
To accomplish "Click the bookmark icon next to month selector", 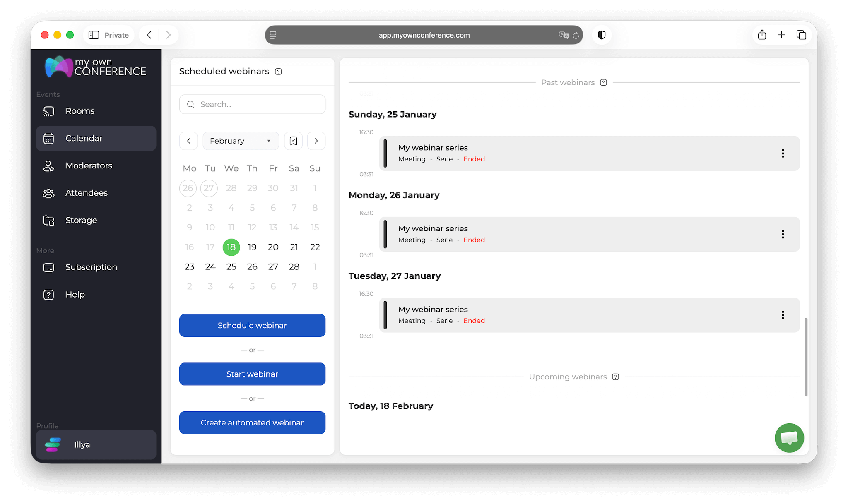I will pyautogui.click(x=293, y=141).
